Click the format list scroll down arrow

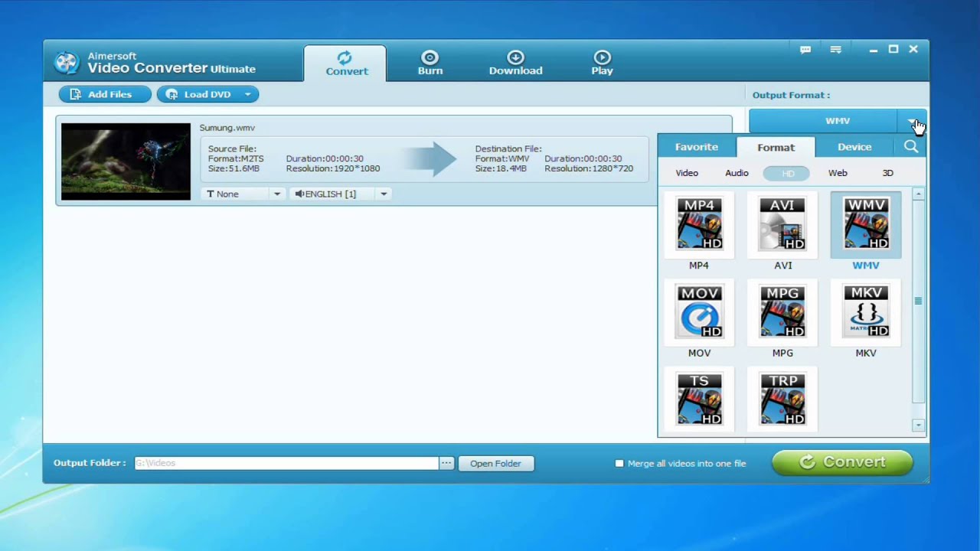point(918,425)
